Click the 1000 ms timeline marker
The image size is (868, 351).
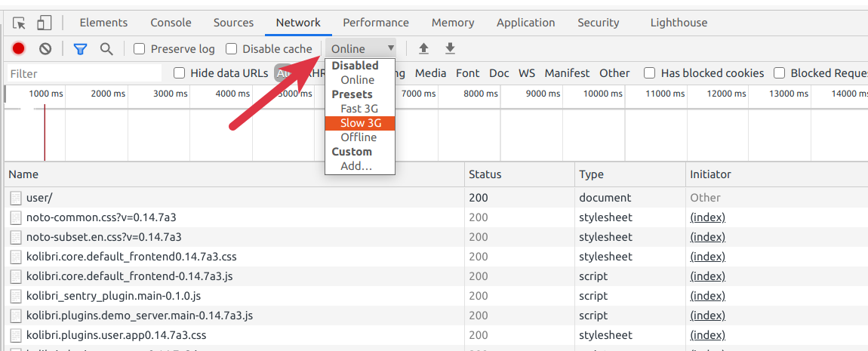(46, 94)
